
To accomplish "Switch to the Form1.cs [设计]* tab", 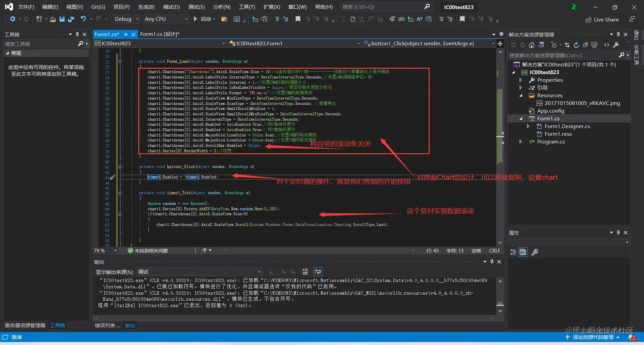I will pyautogui.click(x=160, y=34).
